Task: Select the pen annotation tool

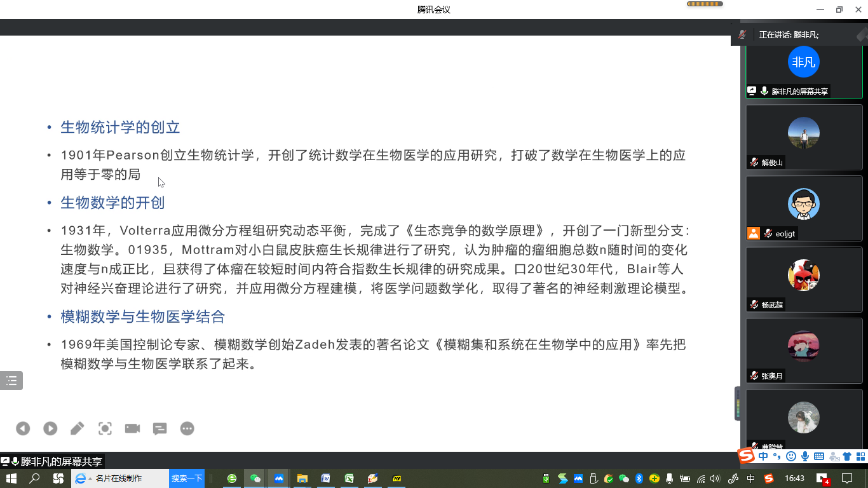Action: click(78, 429)
